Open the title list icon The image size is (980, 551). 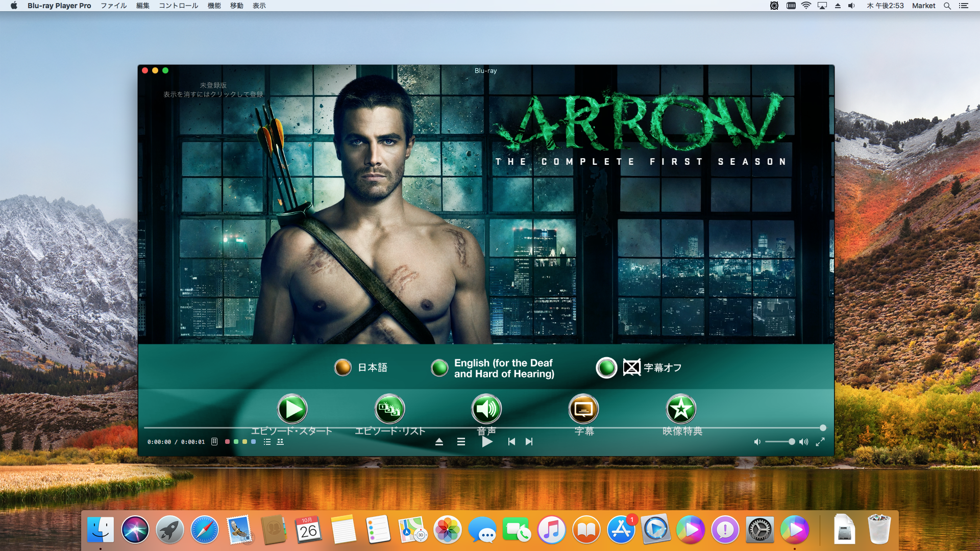point(267,442)
